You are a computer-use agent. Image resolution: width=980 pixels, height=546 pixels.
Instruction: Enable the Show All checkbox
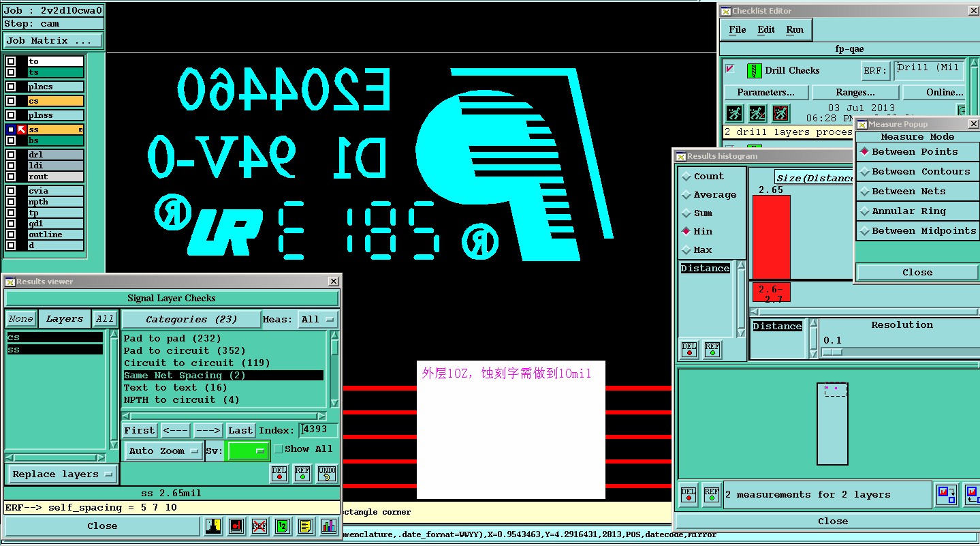click(278, 449)
